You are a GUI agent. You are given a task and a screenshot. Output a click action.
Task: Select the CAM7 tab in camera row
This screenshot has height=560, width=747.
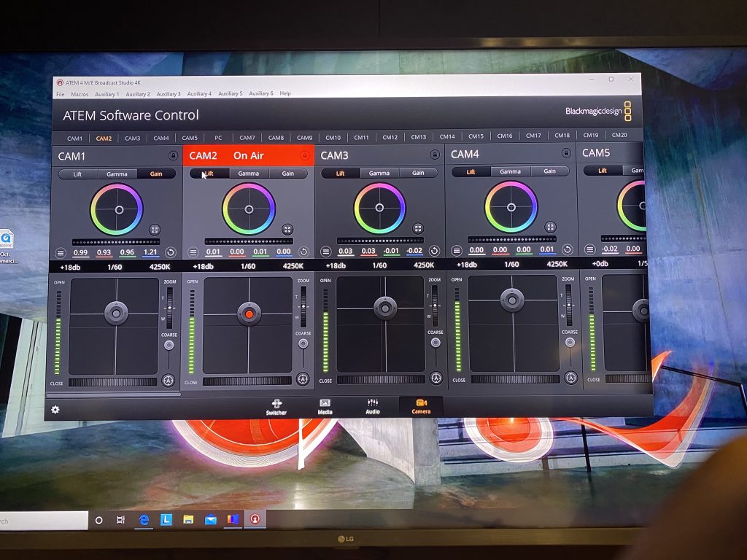[247, 137]
